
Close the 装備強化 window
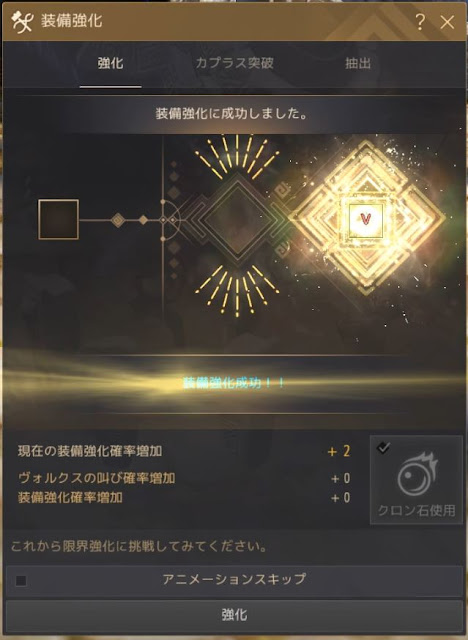point(447,22)
